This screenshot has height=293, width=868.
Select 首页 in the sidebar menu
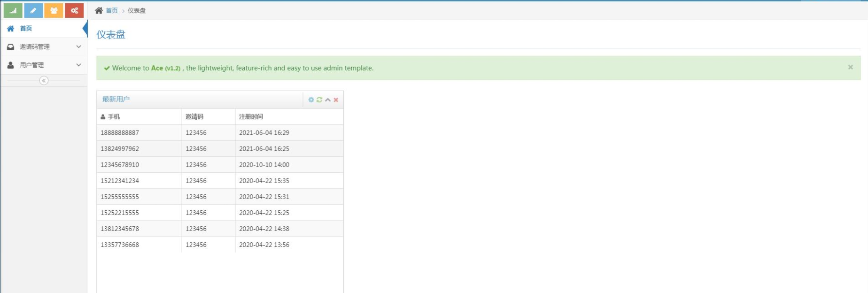tap(26, 28)
